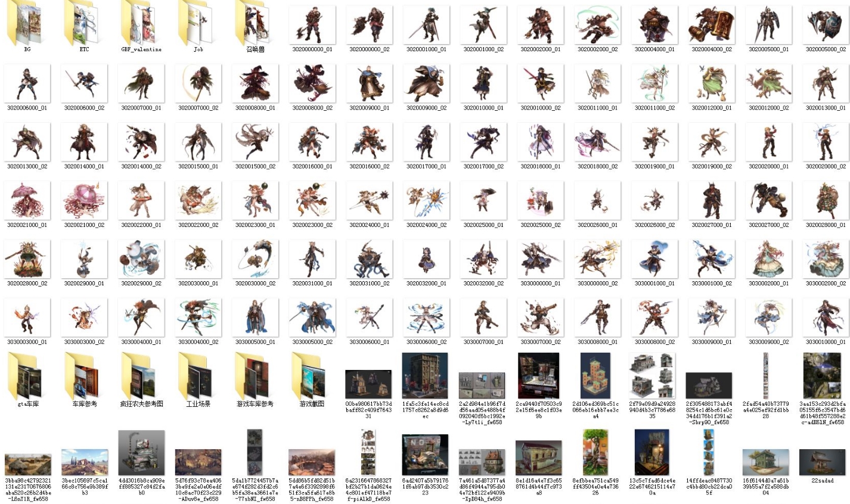Select image 3020031000_02 thumbnail
Screen dimensions: 850x504
pos(369,259)
